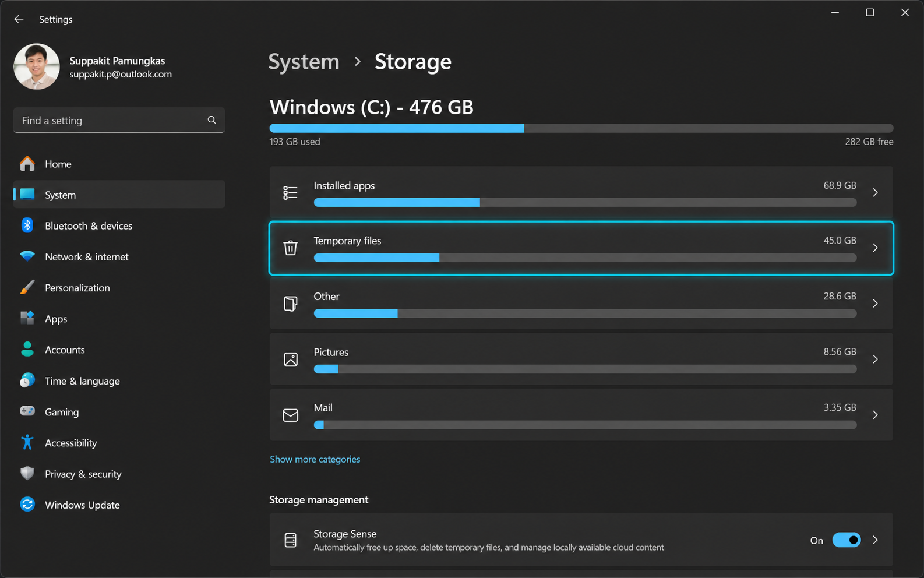
Task: Open the Accounts settings page
Action: tap(119, 349)
